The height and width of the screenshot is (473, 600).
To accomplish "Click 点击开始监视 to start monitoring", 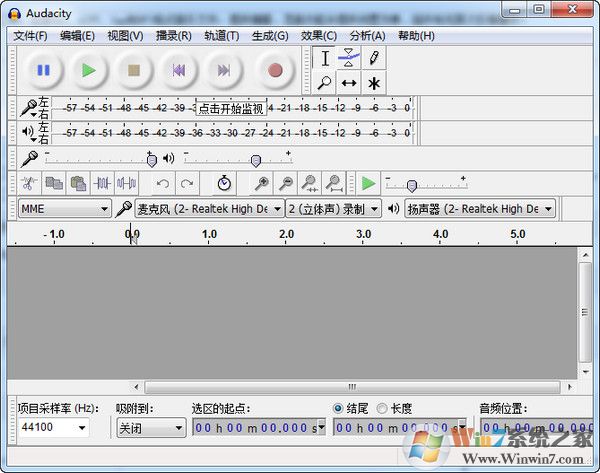I will click(230, 108).
